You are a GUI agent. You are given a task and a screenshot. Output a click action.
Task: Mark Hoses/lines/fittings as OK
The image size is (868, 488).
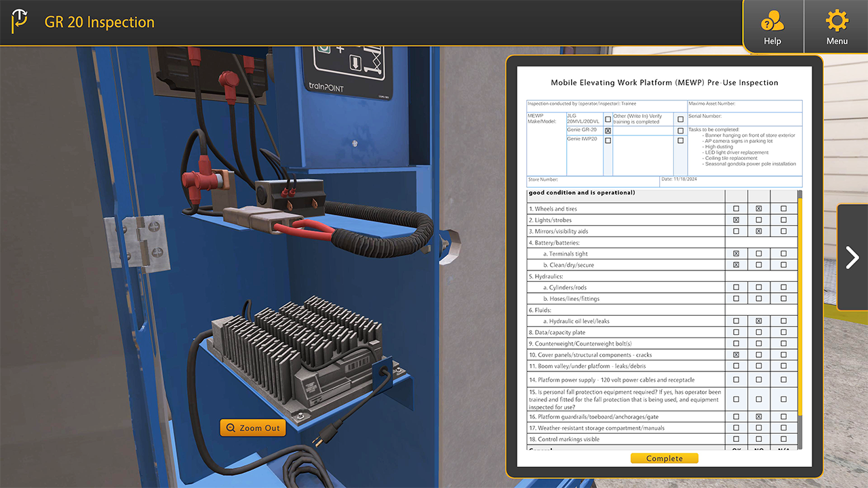click(736, 298)
